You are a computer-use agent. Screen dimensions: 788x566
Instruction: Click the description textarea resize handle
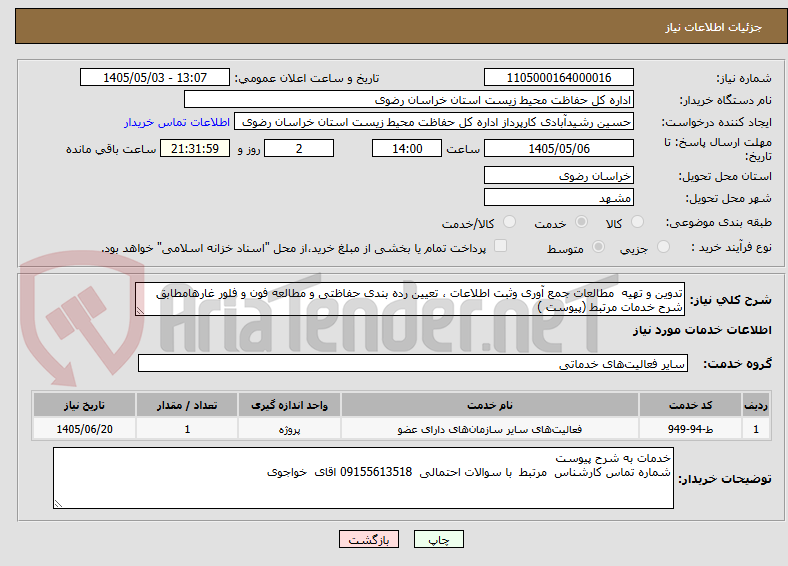click(x=140, y=311)
